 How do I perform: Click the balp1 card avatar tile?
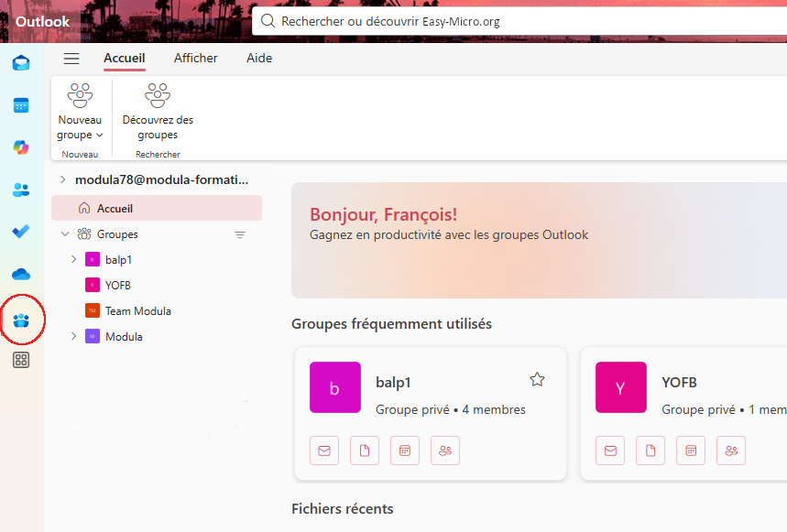[x=335, y=387]
